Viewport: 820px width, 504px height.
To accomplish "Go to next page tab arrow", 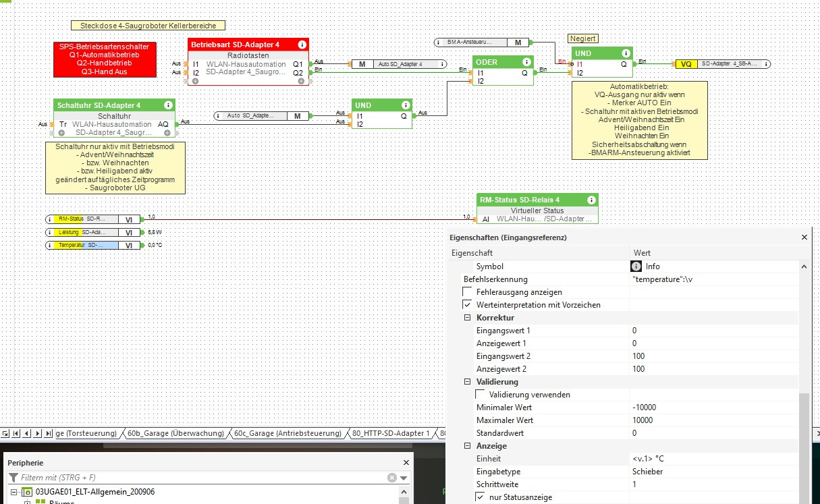I will tap(38, 433).
